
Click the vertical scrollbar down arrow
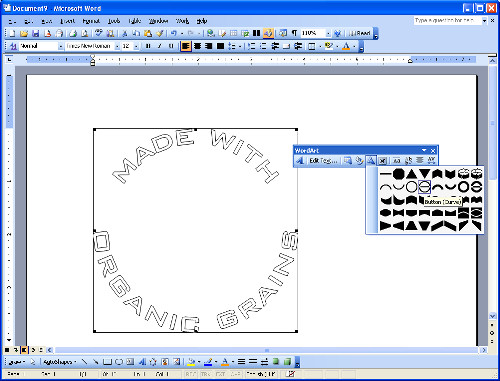(492, 315)
